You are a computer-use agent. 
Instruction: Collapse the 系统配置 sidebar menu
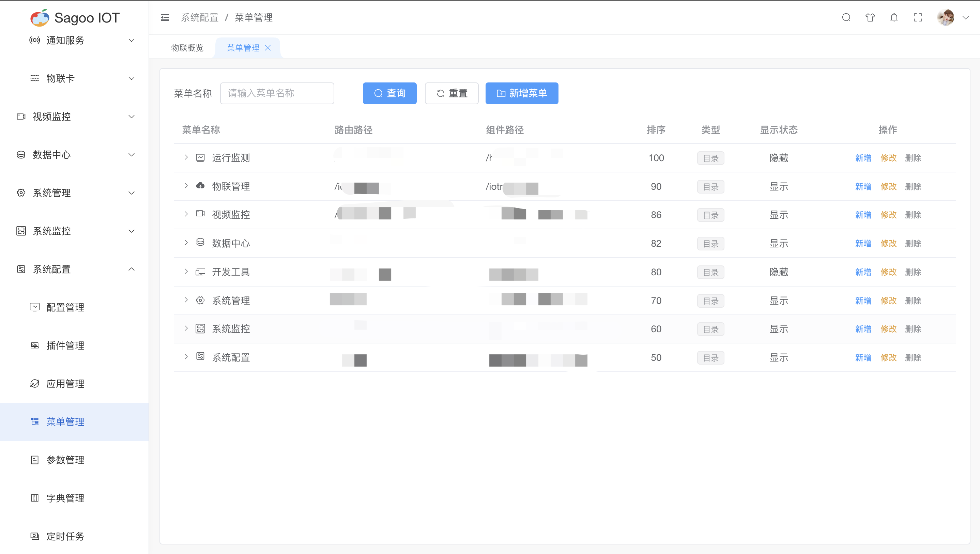coord(75,270)
